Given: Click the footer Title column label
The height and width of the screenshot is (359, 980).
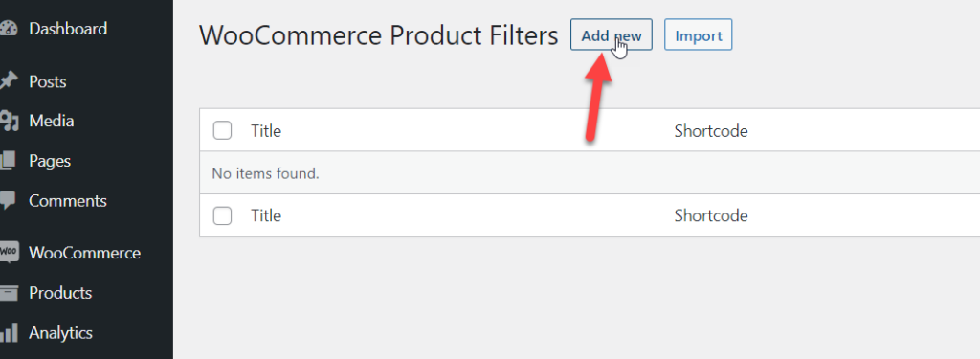Looking at the screenshot, I should (266, 215).
